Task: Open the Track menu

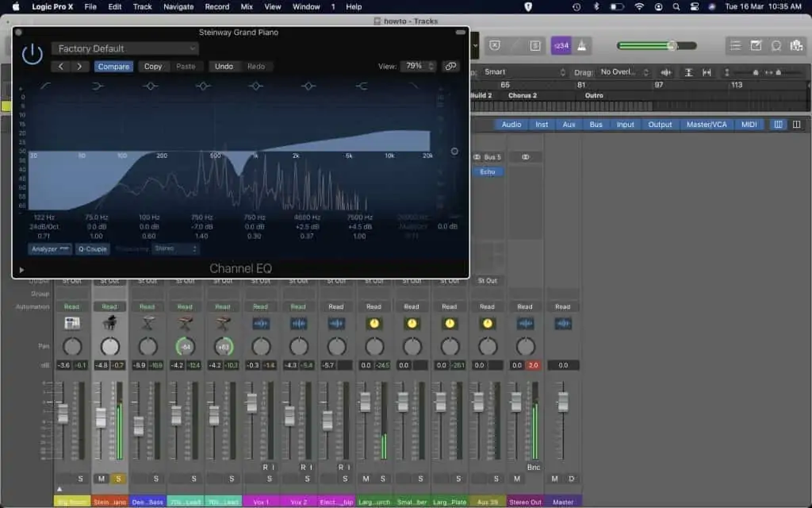Action: point(142,6)
